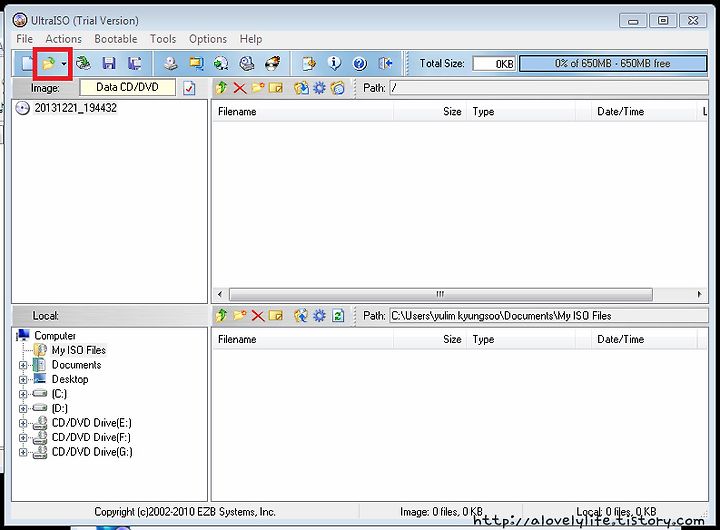Open the Actions menu
Image resolution: width=720 pixels, height=530 pixels.
[63, 39]
